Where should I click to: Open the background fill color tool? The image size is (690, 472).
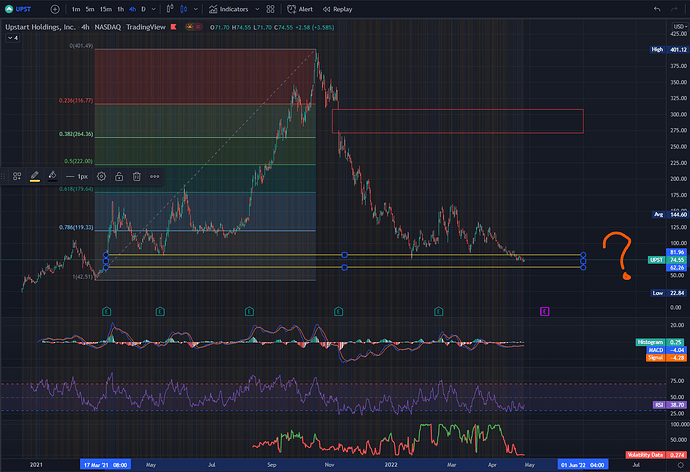[52, 176]
